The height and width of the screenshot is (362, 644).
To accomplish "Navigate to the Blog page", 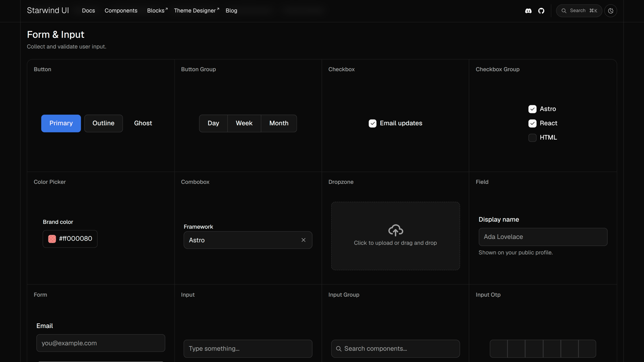I will point(231,11).
